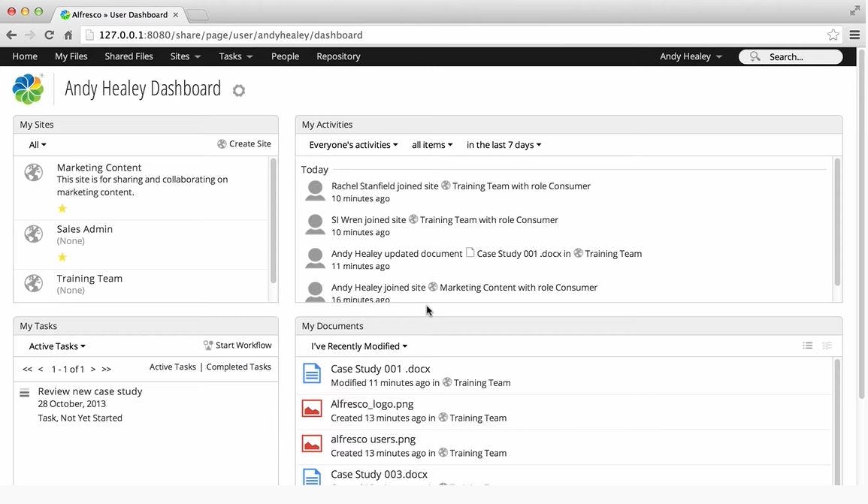Click Rachel Stanfield's avatar icon

pyautogui.click(x=315, y=191)
